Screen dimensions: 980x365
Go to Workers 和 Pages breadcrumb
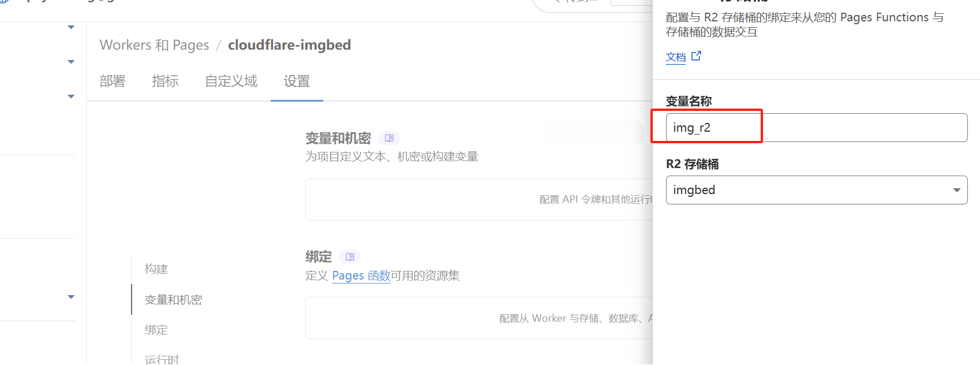pos(155,45)
